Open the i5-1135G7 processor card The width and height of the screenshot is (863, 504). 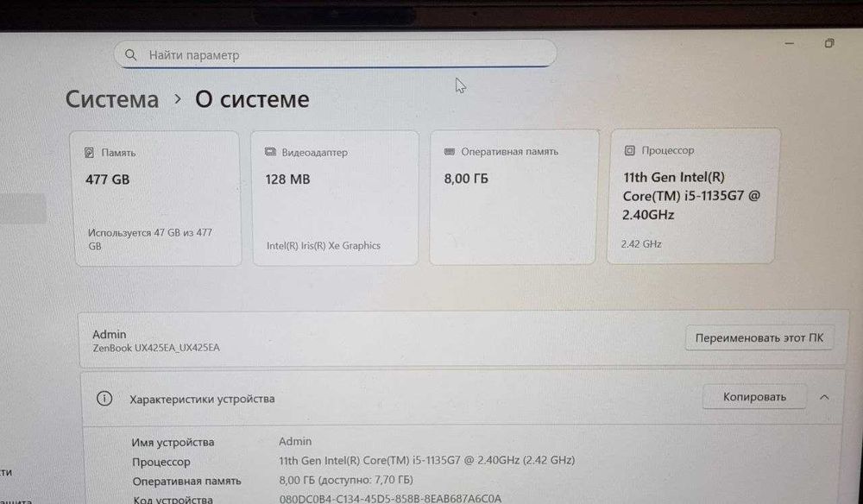(693, 196)
